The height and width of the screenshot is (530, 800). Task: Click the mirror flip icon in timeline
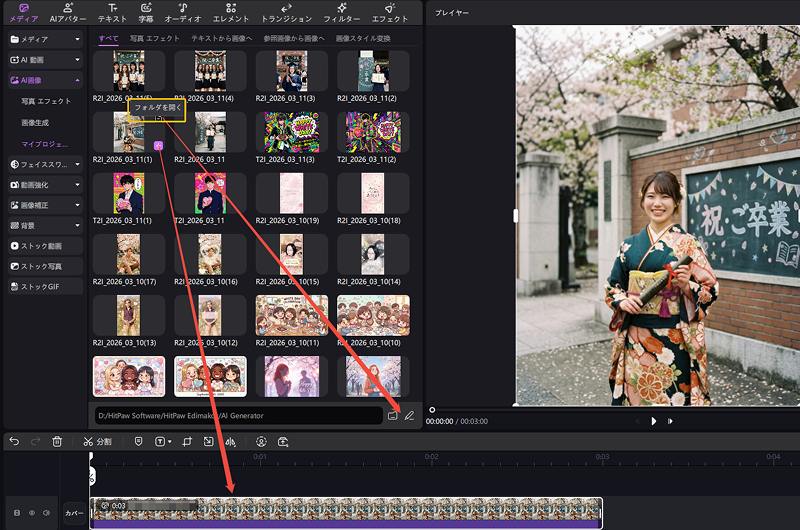click(230, 441)
